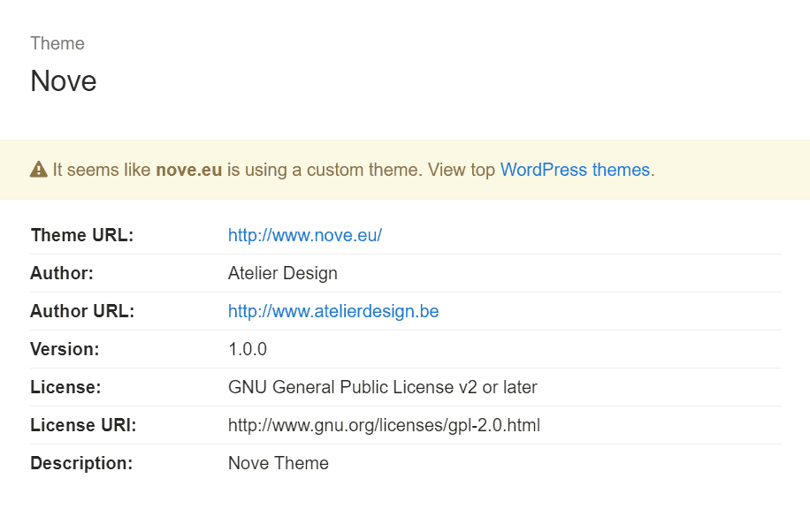Select the Author label in the table
The image size is (810, 532).
tap(62, 273)
